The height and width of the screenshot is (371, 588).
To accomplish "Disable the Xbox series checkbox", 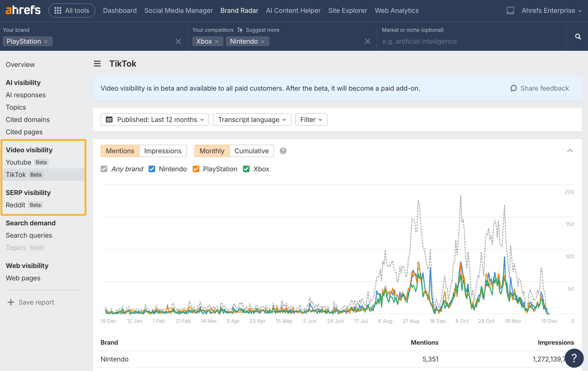I will pos(246,169).
